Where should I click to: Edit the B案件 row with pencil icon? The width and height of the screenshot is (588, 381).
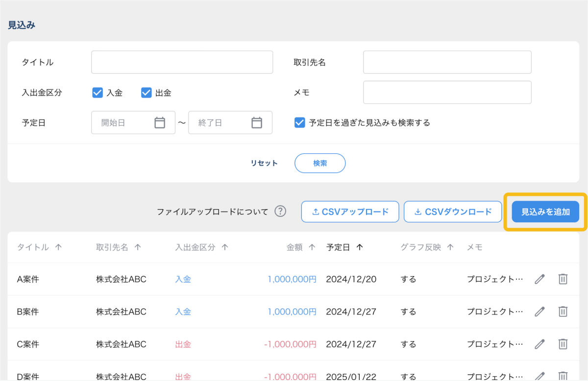539,311
